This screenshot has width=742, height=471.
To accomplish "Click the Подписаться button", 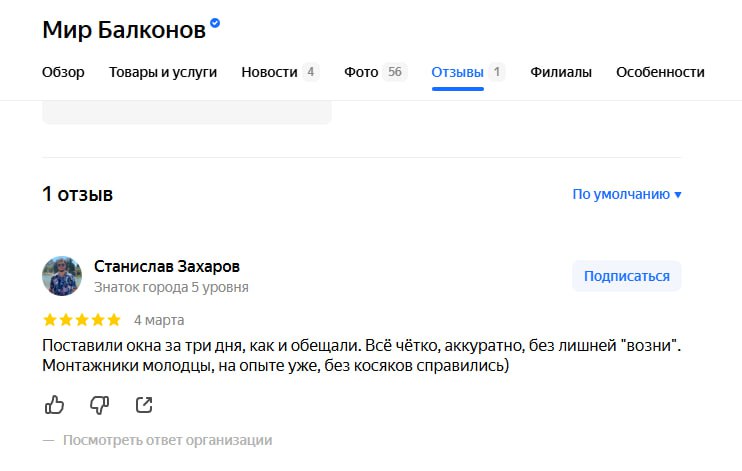I will [627, 276].
